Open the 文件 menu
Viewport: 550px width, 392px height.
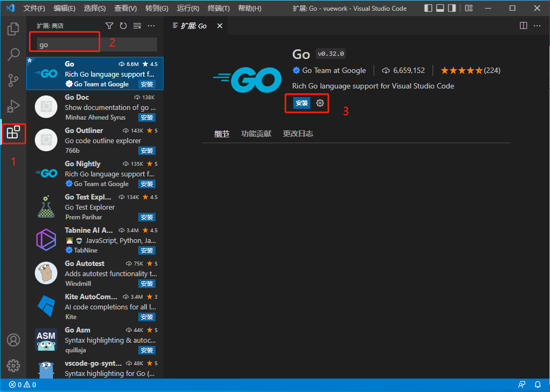[34, 8]
